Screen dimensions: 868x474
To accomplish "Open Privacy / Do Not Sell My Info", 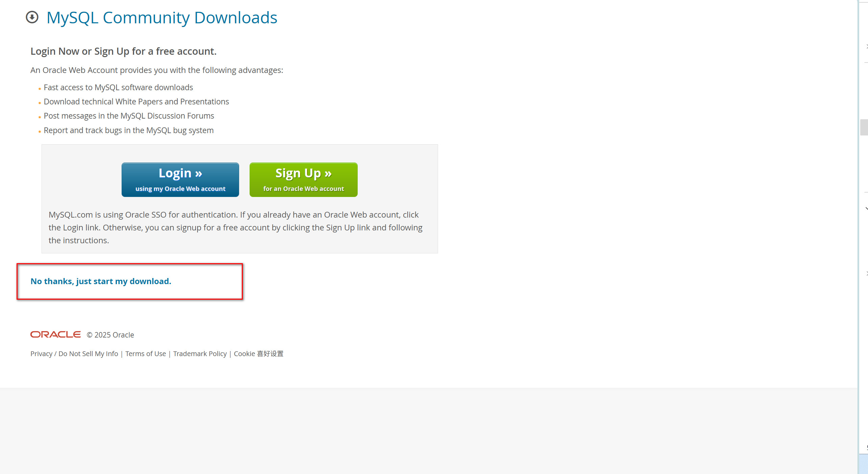I will pyautogui.click(x=74, y=354).
